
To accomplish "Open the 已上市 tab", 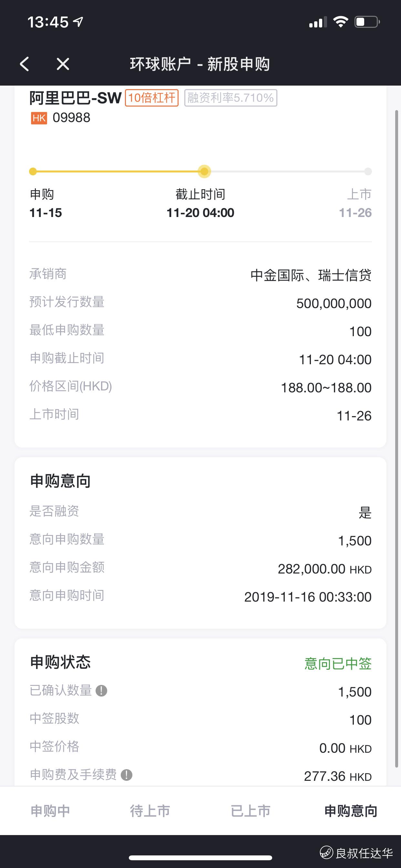I will (x=250, y=811).
